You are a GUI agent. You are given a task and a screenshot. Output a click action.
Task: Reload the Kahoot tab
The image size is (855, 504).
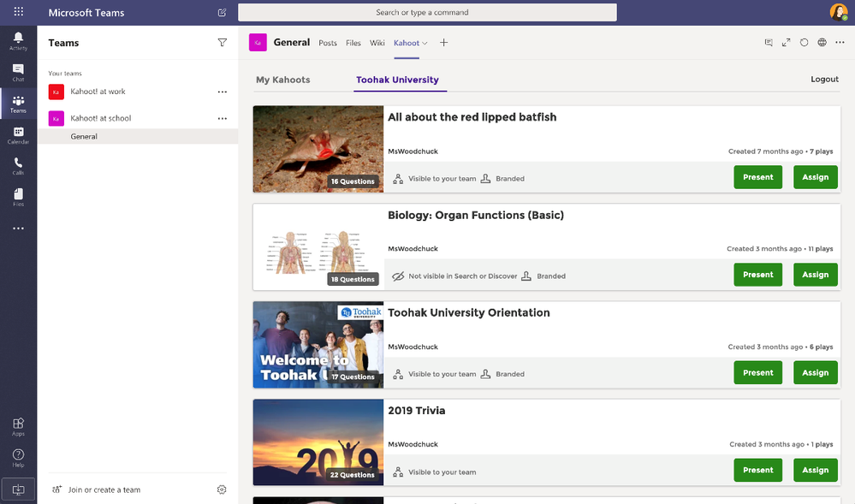point(804,43)
